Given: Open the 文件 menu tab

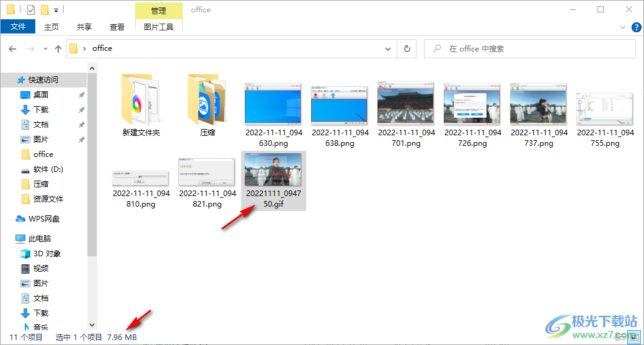Looking at the screenshot, I should (x=18, y=27).
